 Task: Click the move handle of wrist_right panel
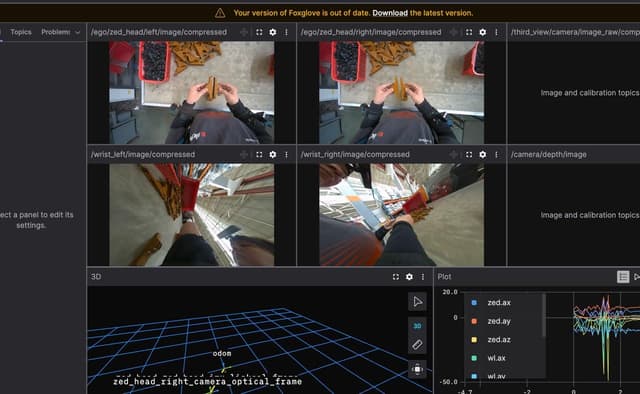[453, 154]
